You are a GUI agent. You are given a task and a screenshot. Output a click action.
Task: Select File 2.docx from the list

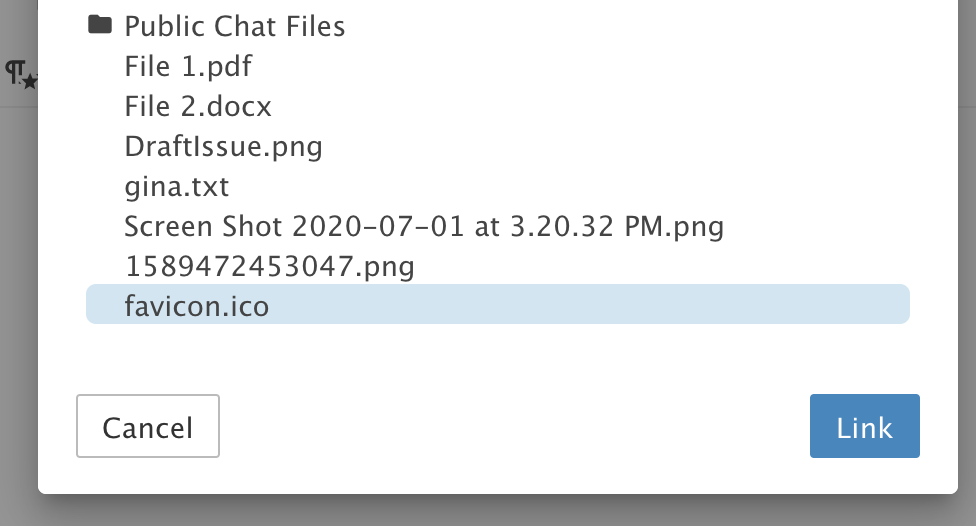(x=198, y=106)
